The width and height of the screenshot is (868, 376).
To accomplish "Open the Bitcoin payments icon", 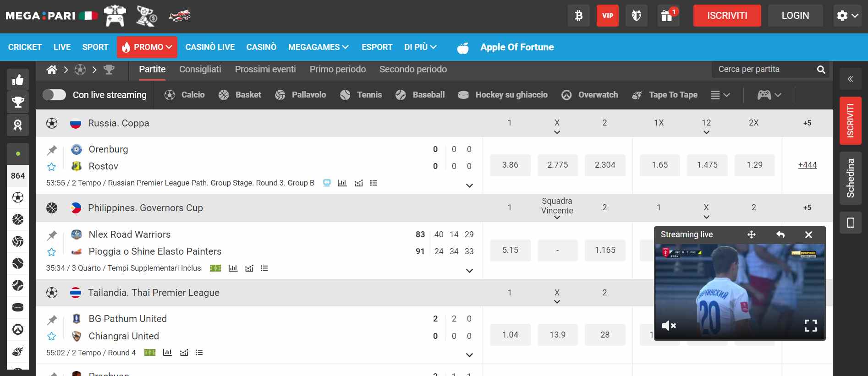I will click(x=579, y=16).
